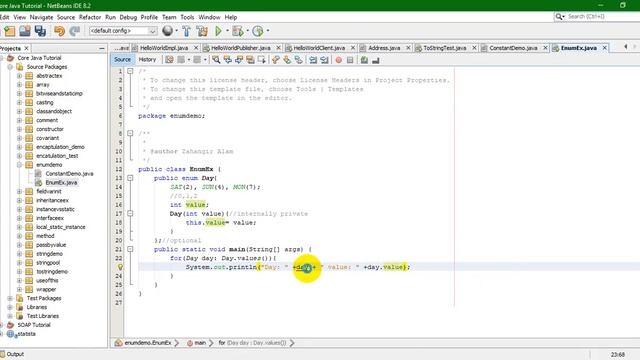Minimize the Projects panel
This screenshot has width=640, height=360.
[x=102, y=49]
